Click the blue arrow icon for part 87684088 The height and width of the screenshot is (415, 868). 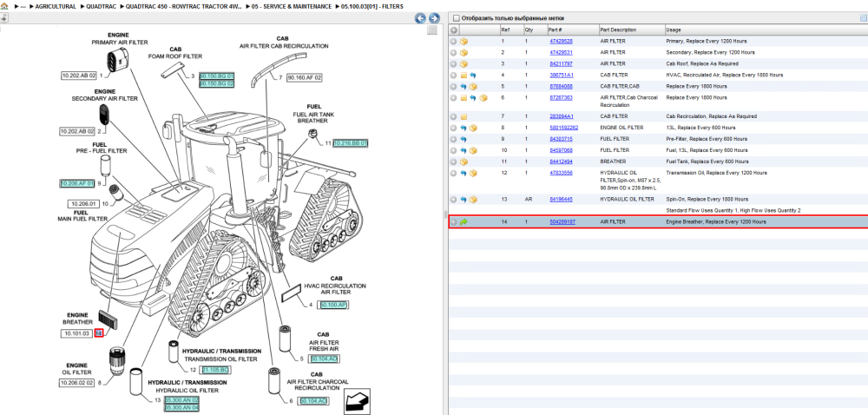tap(464, 86)
